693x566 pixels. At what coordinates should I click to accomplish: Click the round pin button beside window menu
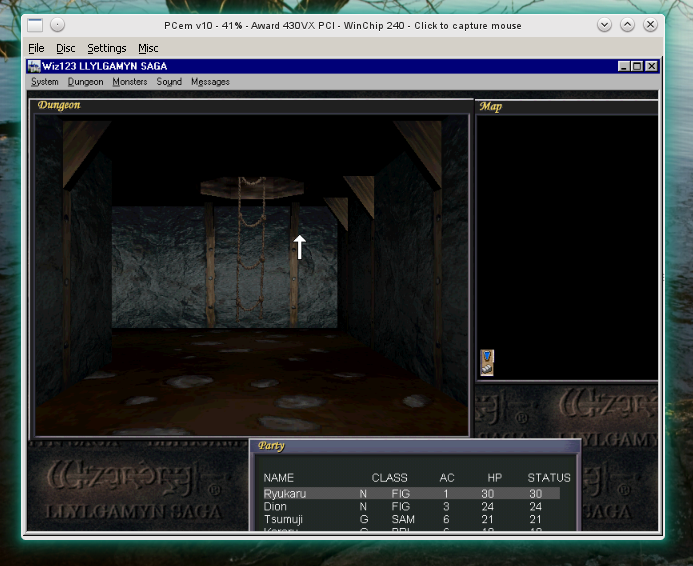click(58, 24)
